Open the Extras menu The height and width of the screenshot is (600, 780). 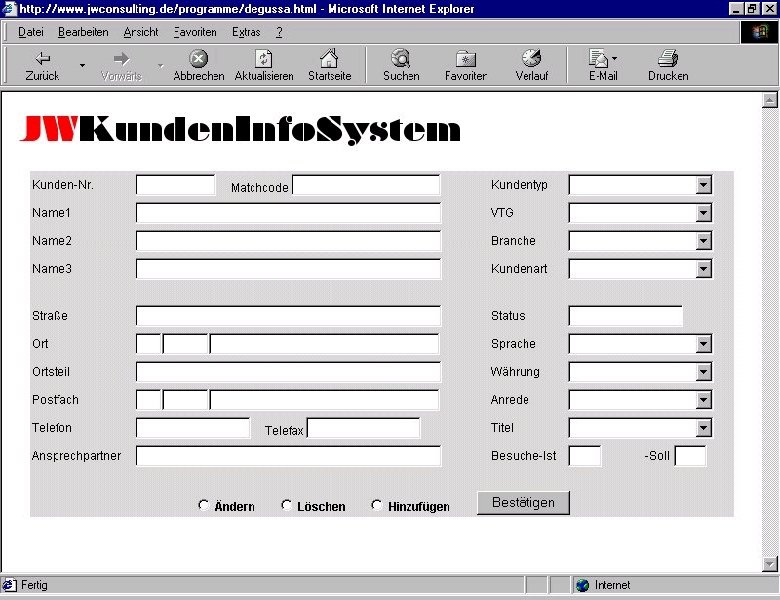point(246,32)
